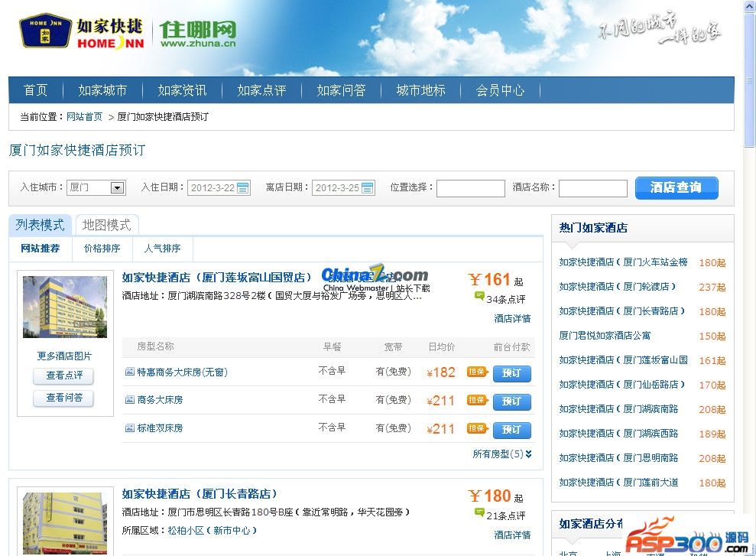Open 如家城市 menu item

[102, 90]
